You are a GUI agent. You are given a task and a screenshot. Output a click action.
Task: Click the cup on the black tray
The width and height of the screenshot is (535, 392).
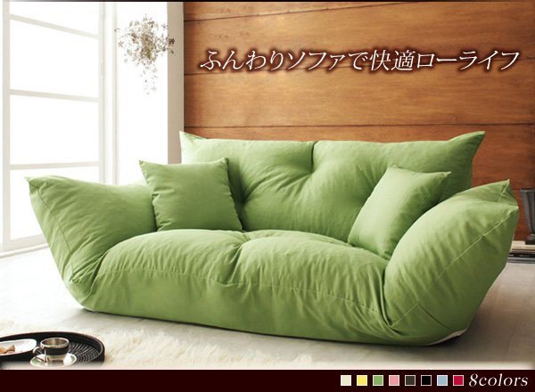pyautogui.click(x=55, y=346)
